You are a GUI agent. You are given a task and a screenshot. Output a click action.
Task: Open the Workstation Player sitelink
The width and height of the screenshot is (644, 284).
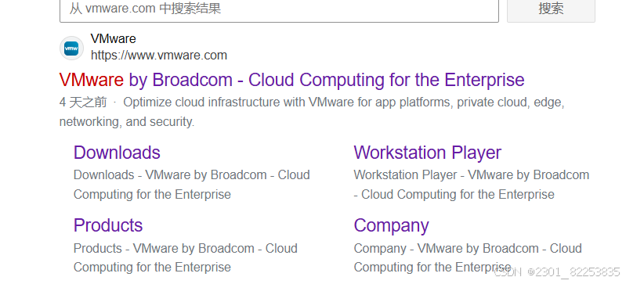427,153
